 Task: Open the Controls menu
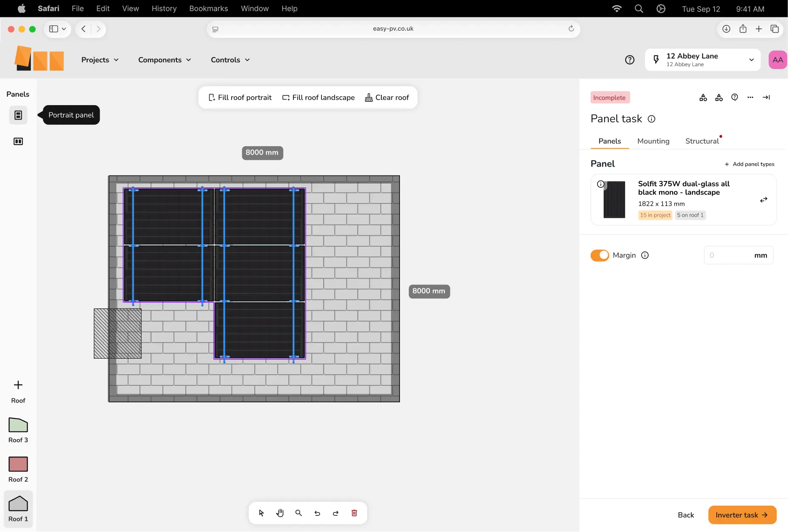(x=230, y=60)
